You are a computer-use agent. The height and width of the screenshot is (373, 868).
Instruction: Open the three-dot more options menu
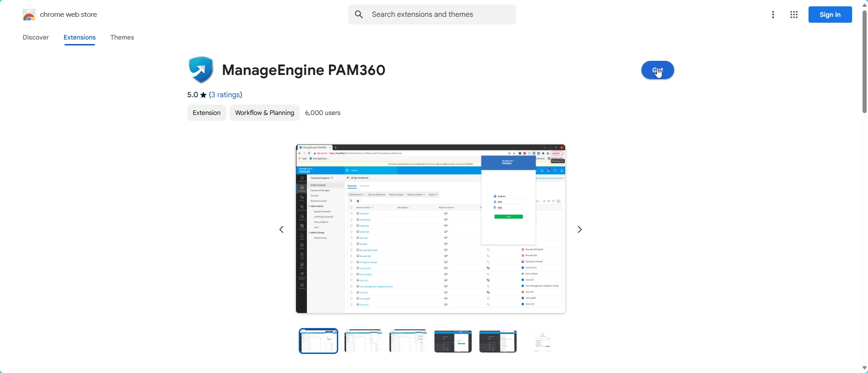774,15
